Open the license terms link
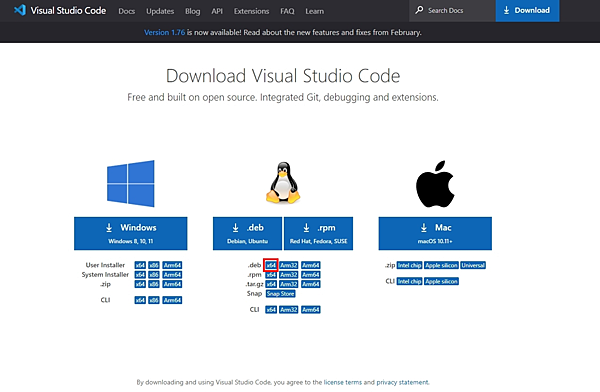This screenshot has height=392, width=600. 342,382
